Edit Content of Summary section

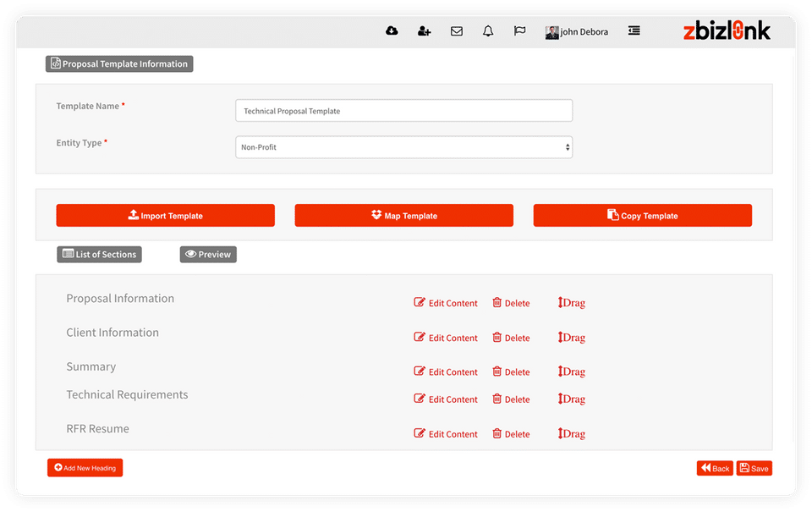click(446, 372)
